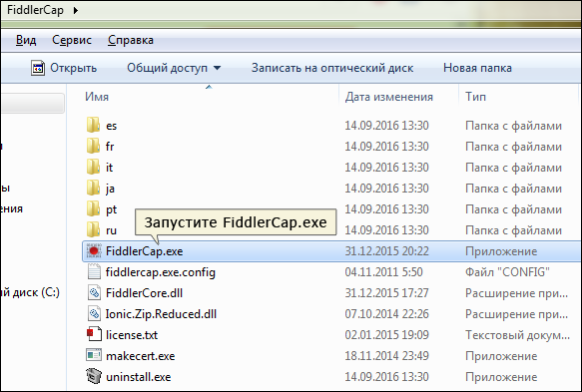Open the Справка menu
Image resolution: width=582 pixels, height=392 pixels.
click(x=131, y=40)
